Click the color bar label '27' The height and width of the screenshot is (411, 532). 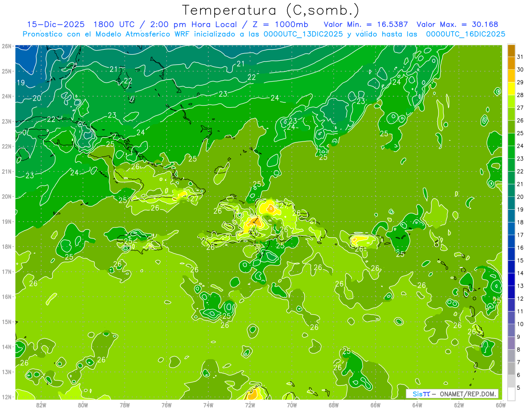[520, 108]
